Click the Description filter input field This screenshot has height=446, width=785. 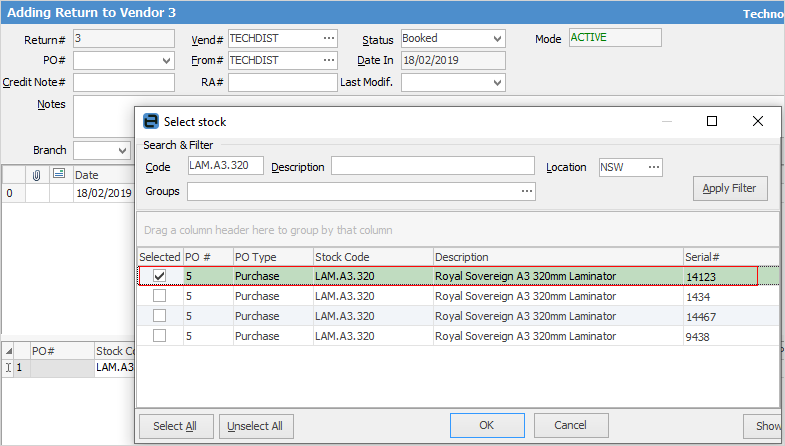432,167
